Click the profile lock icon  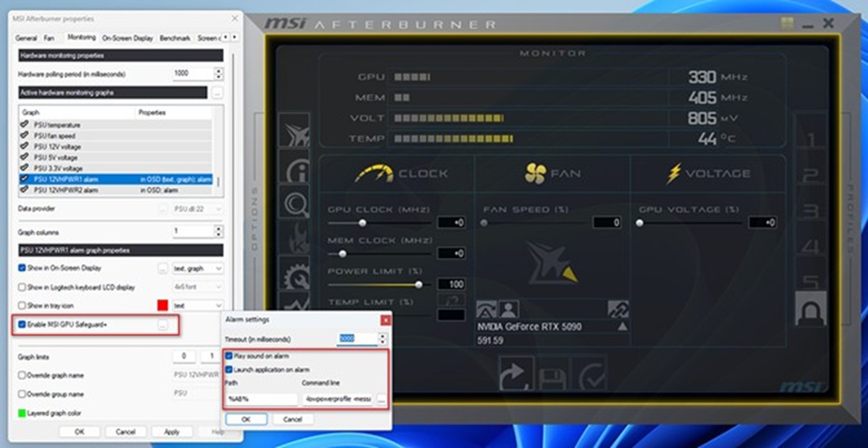click(811, 309)
